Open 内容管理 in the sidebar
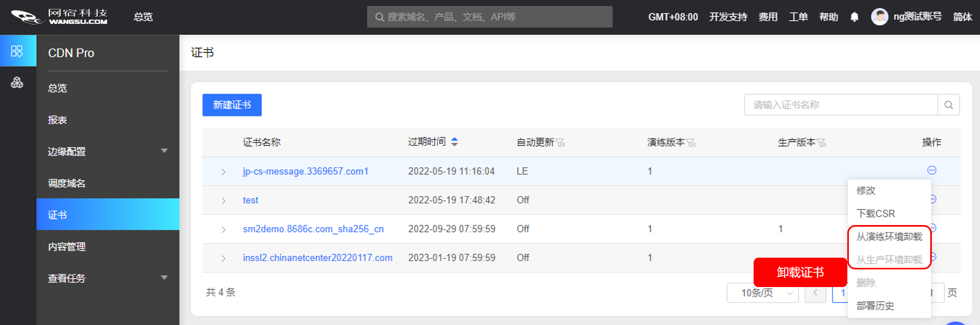This screenshot has height=325, width=980. coord(66,246)
